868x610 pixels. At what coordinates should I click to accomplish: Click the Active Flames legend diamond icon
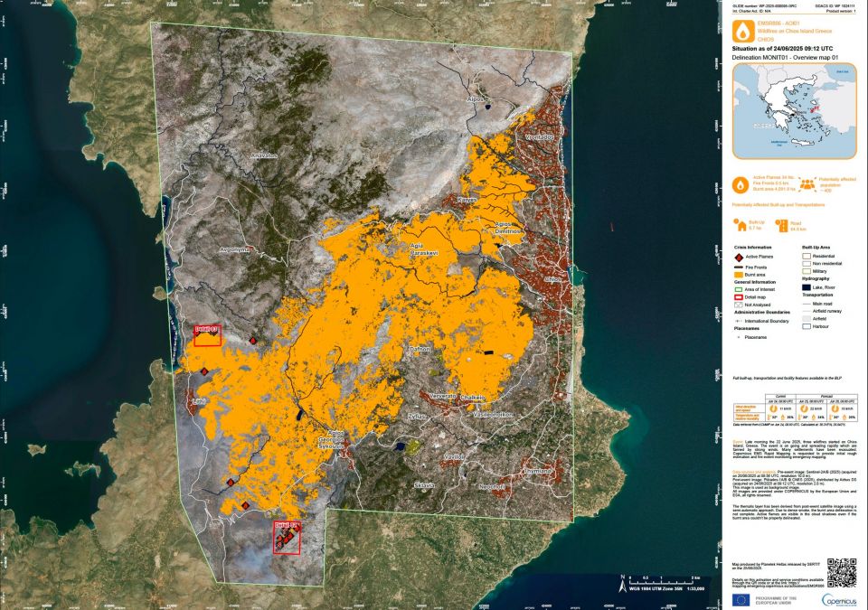tap(739, 257)
